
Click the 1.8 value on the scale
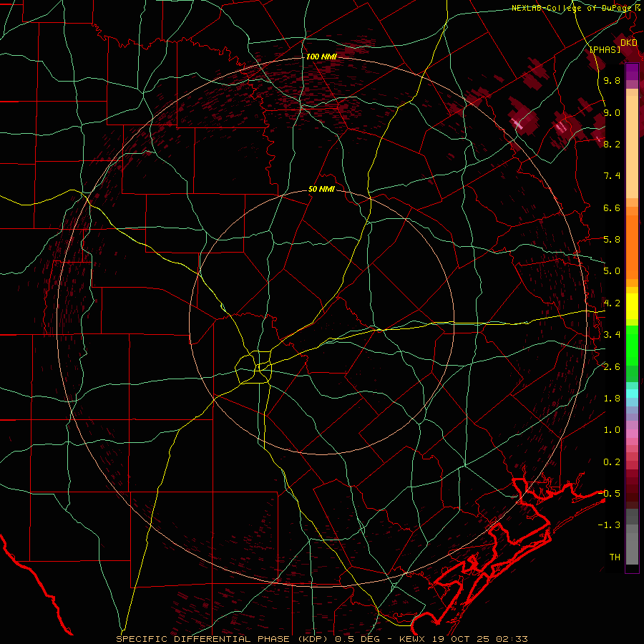[612, 399]
